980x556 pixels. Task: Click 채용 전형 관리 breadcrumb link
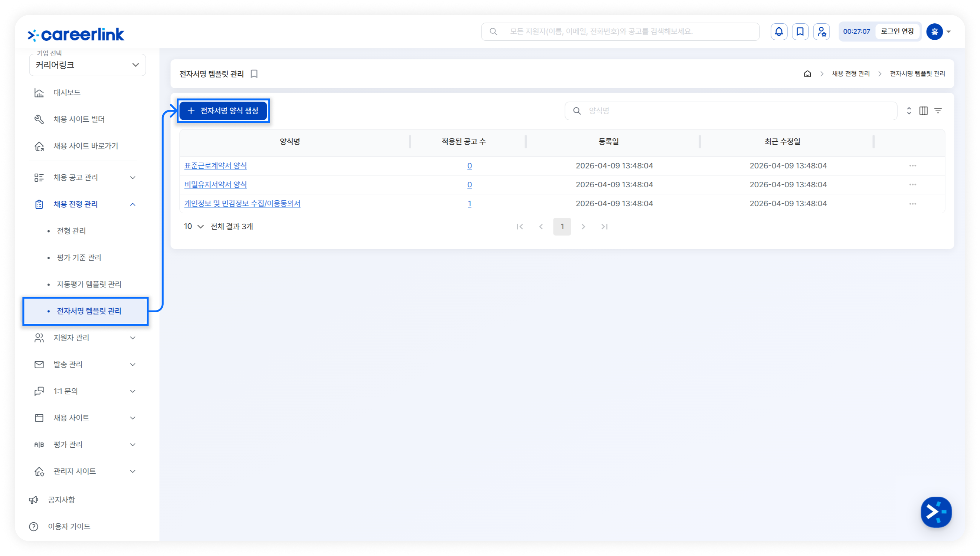tap(850, 74)
